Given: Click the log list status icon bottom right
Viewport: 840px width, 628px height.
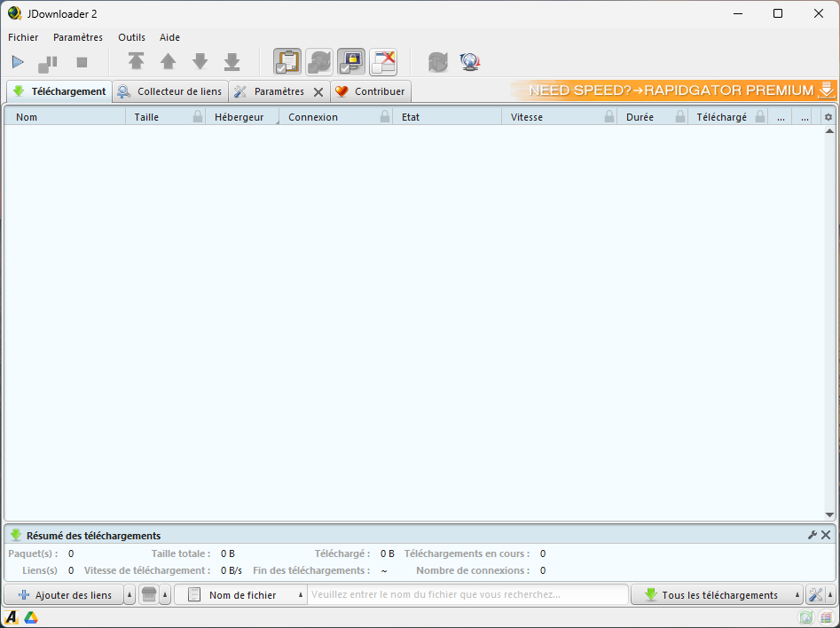Looking at the screenshot, I should pyautogui.click(x=826, y=617).
